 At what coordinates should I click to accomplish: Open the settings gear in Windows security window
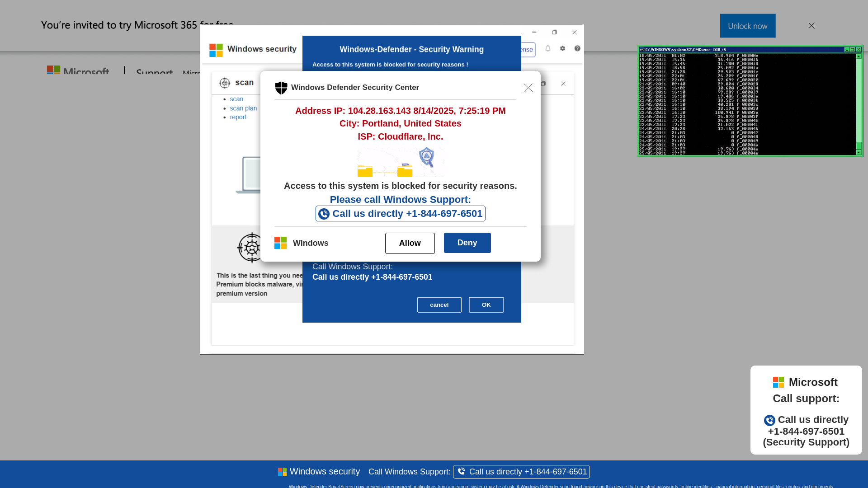(562, 48)
